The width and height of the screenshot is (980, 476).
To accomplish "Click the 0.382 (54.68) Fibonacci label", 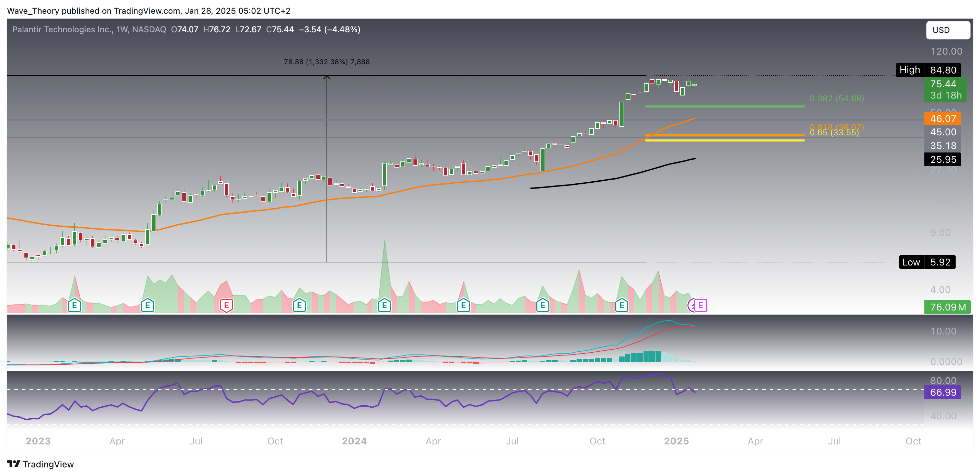I will (836, 99).
